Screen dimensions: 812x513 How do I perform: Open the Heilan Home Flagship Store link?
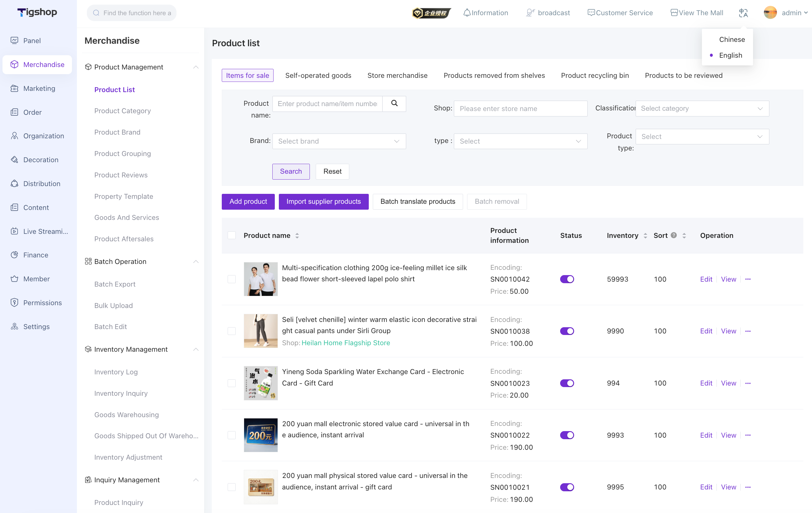point(346,343)
